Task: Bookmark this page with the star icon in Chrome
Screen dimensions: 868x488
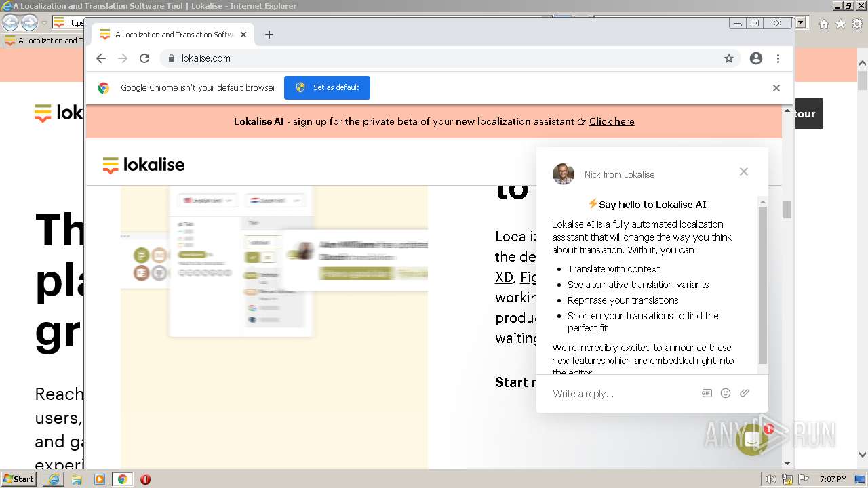Action: coord(729,58)
